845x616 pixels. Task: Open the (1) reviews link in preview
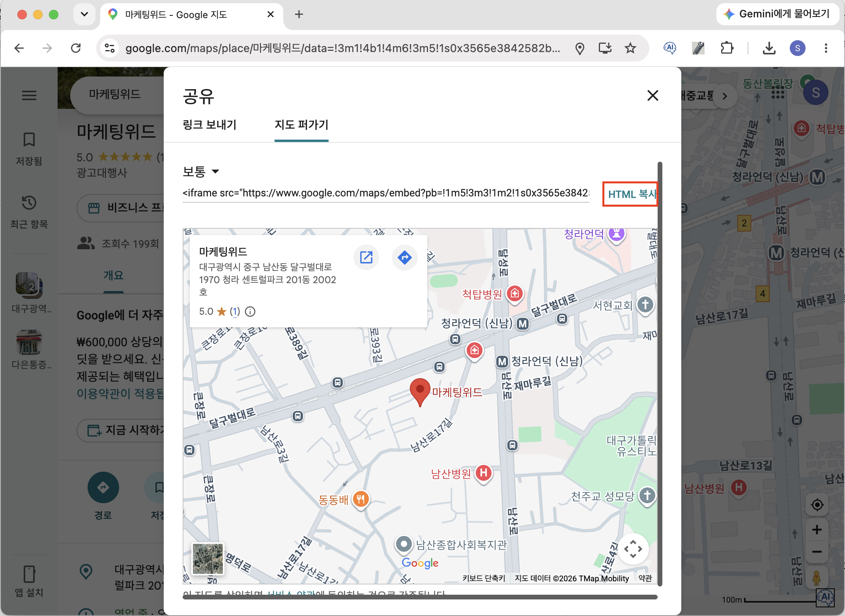click(235, 312)
